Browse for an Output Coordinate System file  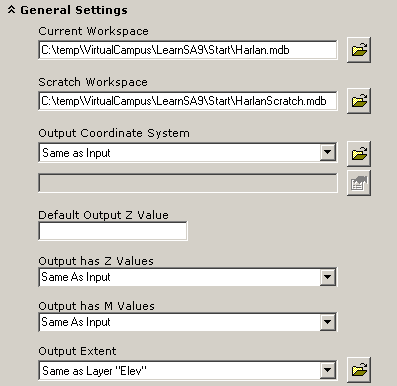point(359,153)
